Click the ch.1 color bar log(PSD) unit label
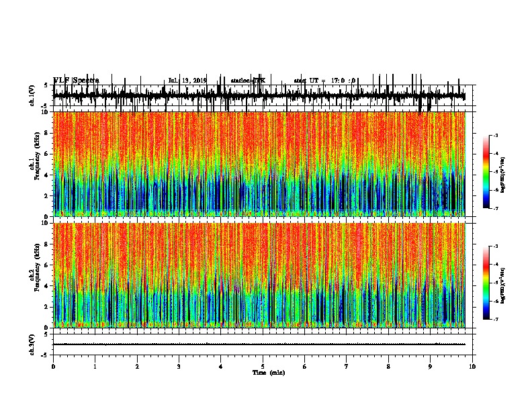The width and height of the screenshot is (532, 411). click(x=503, y=175)
